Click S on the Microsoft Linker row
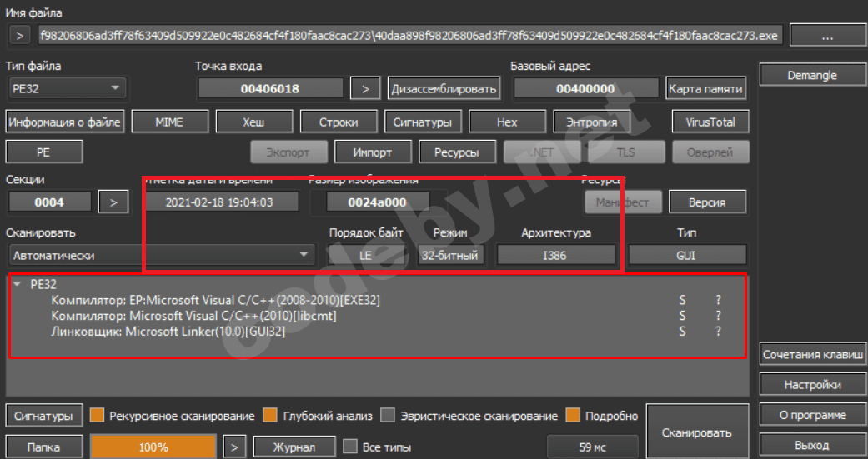The height and width of the screenshot is (459, 868). pyautogui.click(x=682, y=332)
